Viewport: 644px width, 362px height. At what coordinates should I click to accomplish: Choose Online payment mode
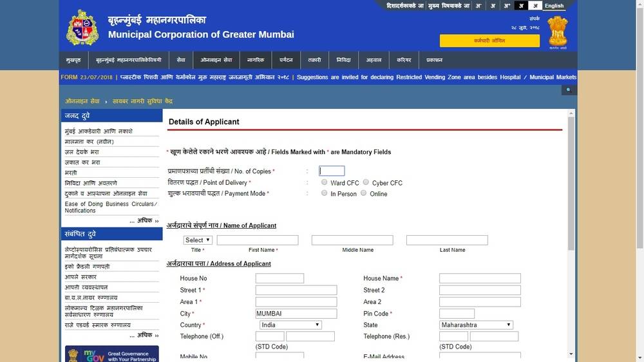pyautogui.click(x=363, y=193)
